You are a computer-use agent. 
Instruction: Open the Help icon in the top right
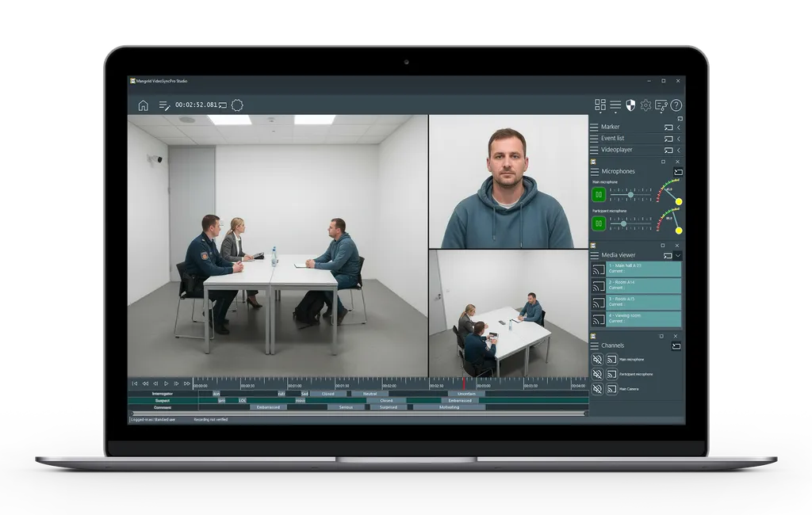[676, 105]
